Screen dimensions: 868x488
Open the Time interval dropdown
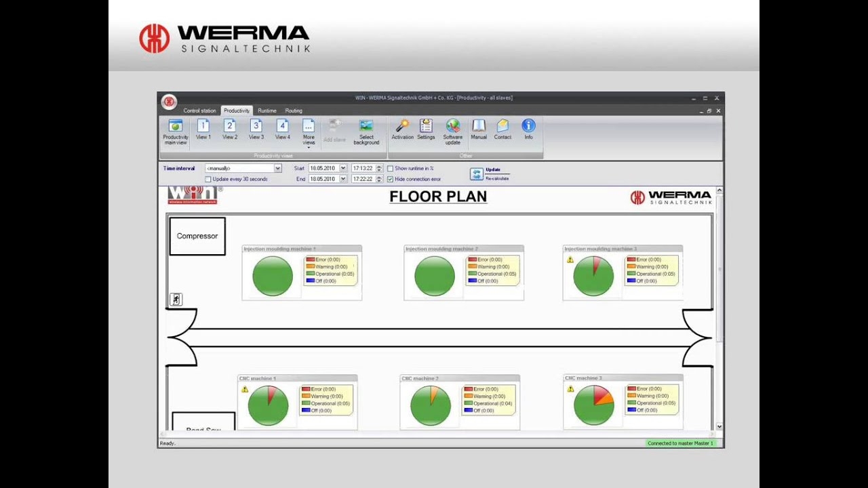[277, 168]
